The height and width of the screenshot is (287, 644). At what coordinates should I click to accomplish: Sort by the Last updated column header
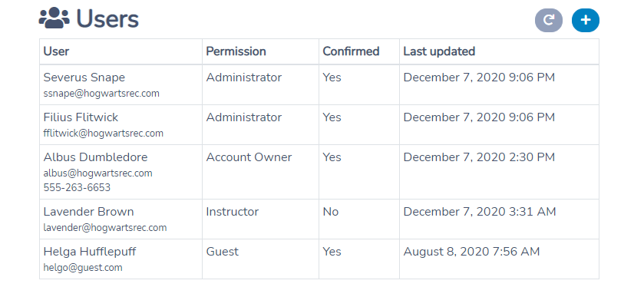coord(439,51)
